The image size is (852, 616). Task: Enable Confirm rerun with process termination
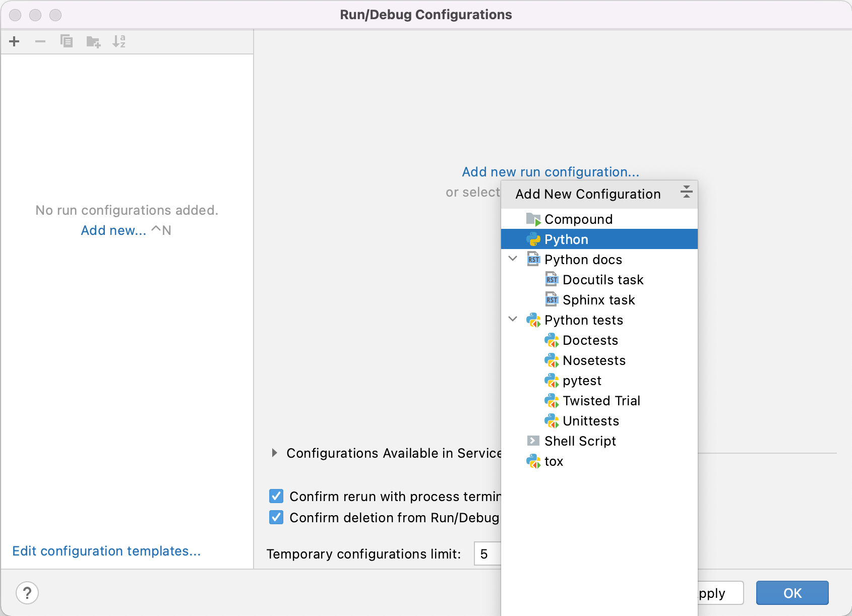pyautogui.click(x=276, y=496)
